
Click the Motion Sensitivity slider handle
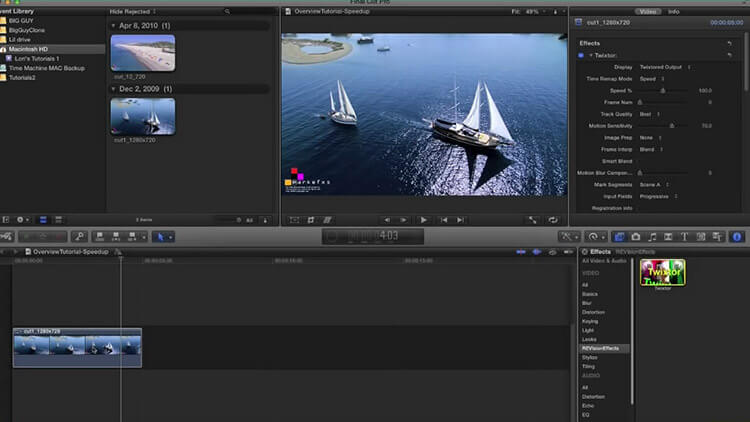click(x=672, y=126)
